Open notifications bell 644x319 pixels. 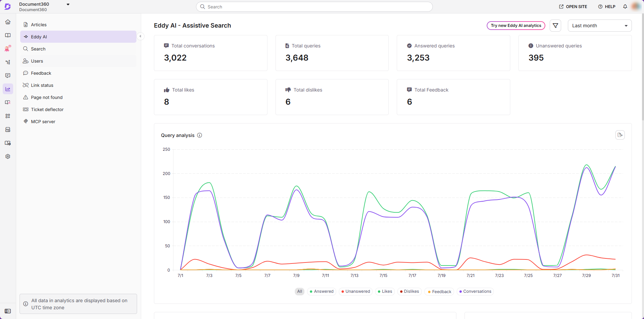click(625, 7)
